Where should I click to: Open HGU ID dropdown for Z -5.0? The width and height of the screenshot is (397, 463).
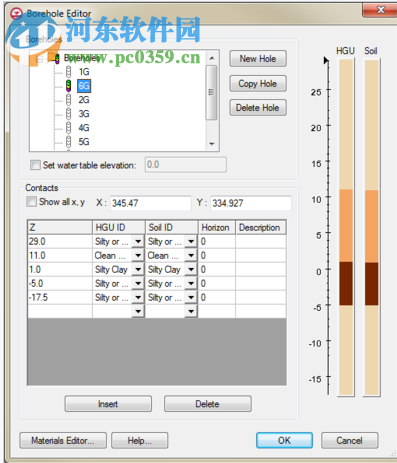point(138,283)
